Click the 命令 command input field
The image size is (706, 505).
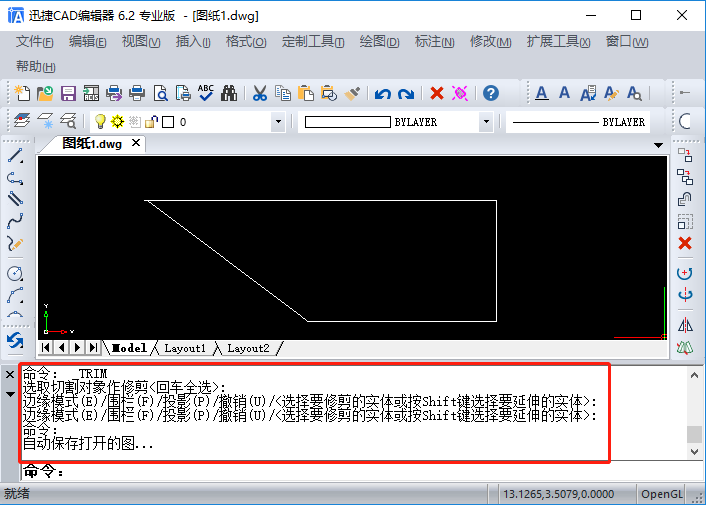(362, 472)
